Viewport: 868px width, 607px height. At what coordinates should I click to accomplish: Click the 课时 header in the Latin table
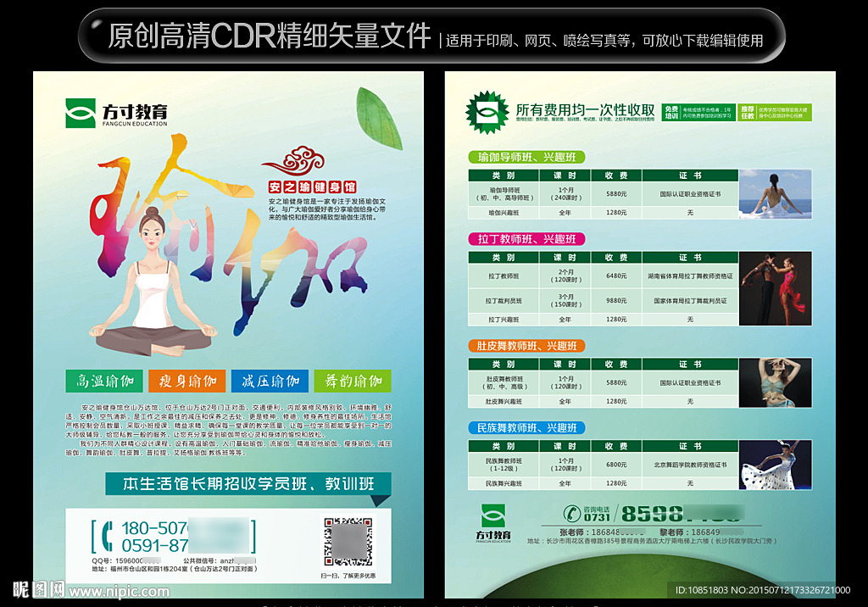pyautogui.click(x=565, y=258)
